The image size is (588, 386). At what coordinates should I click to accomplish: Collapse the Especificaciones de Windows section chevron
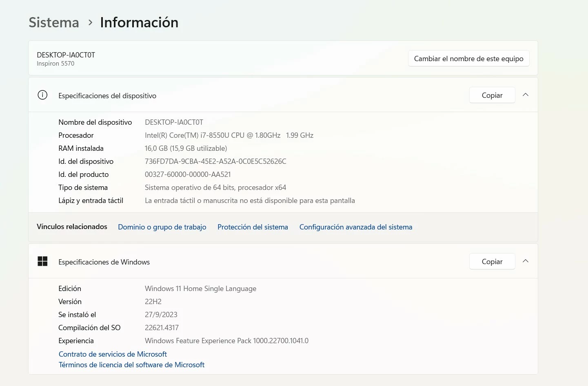[526, 261]
